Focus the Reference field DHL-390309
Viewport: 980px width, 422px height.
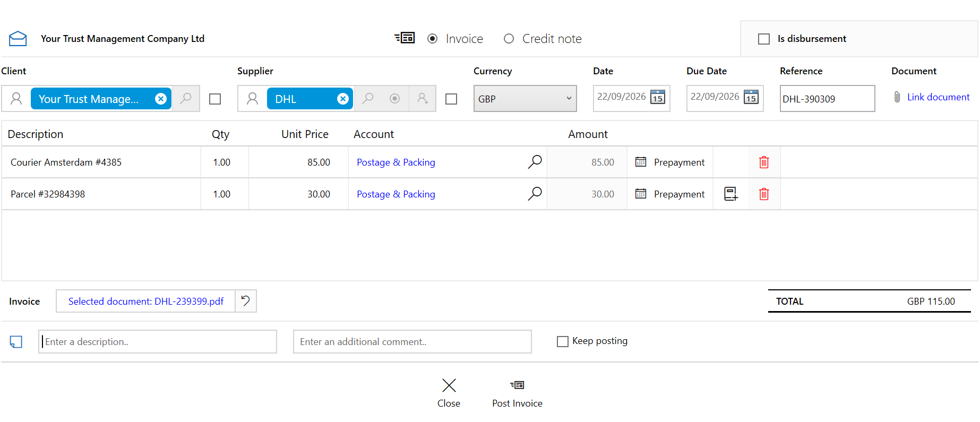point(827,99)
